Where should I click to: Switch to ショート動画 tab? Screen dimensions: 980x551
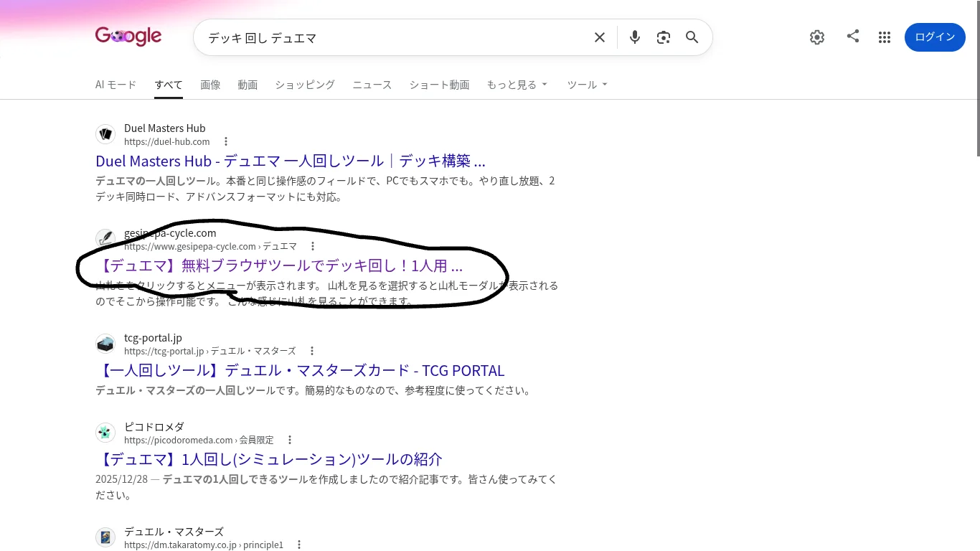[x=439, y=85]
